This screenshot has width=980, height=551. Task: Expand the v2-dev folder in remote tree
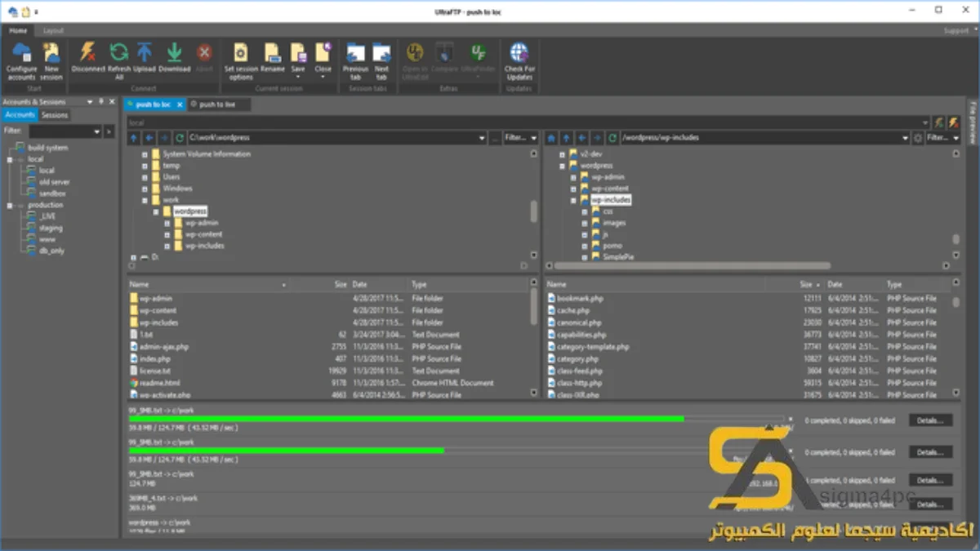[562, 153]
